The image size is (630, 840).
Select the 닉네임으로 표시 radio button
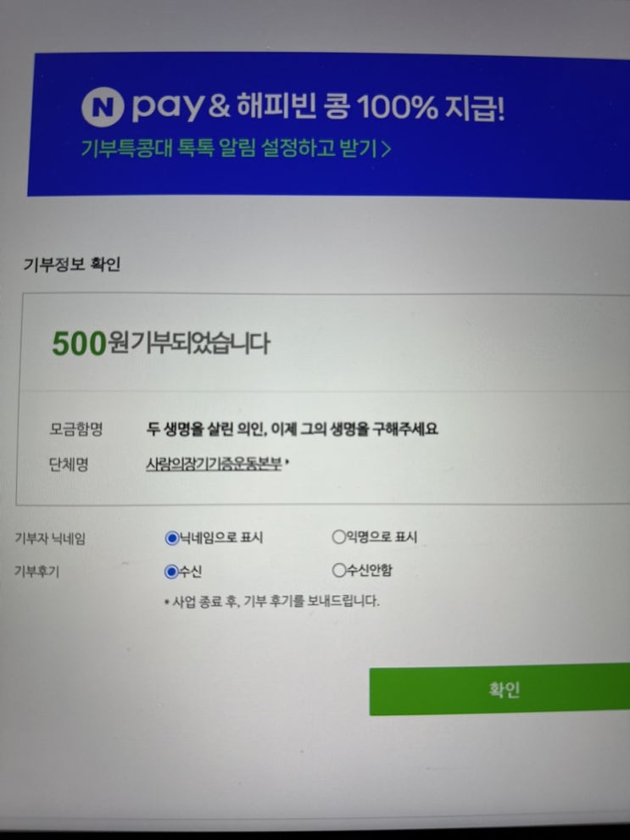[x=172, y=538]
